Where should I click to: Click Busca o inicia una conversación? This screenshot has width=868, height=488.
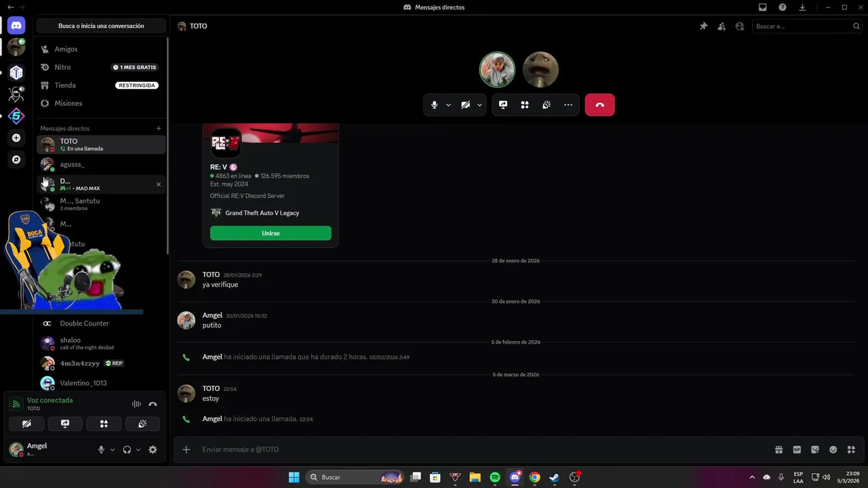click(101, 26)
